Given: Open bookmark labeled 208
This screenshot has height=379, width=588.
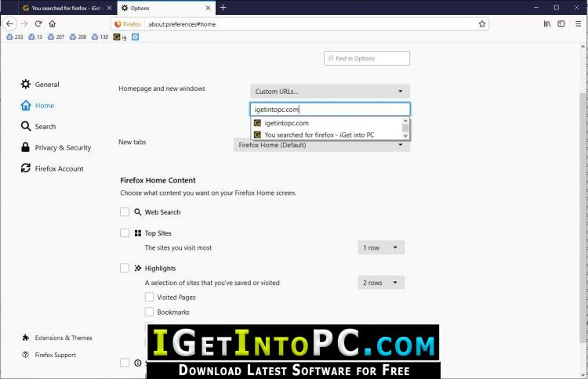Looking at the screenshot, I should (78, 37).
